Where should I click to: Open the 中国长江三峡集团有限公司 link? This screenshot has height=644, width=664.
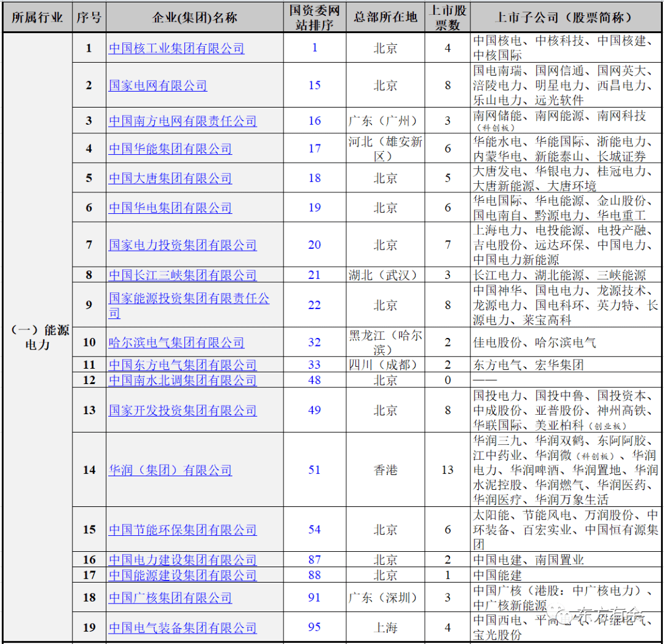tap(183, 275)
